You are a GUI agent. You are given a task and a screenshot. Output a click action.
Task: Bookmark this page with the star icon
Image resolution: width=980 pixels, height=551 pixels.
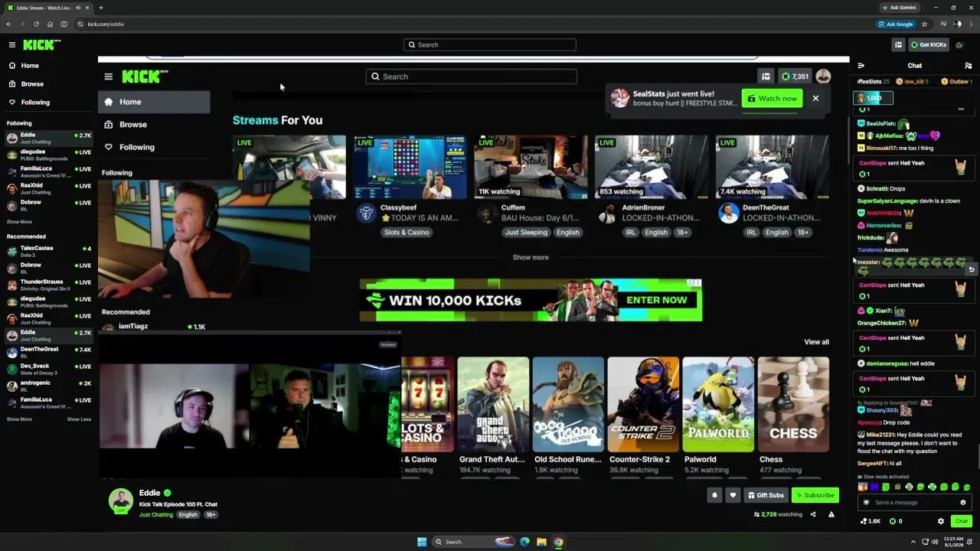(x=924, y=24)
